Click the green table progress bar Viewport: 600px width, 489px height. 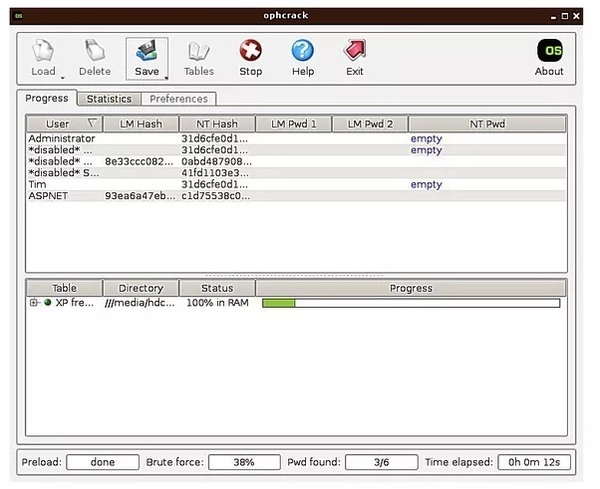coord(411,303)
